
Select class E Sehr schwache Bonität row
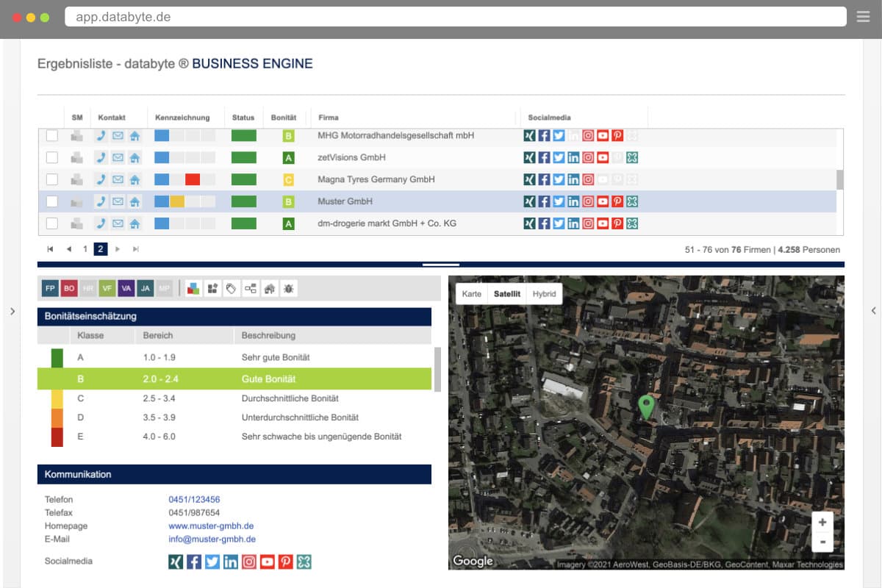pyautogui.click(x=234, y=437)
